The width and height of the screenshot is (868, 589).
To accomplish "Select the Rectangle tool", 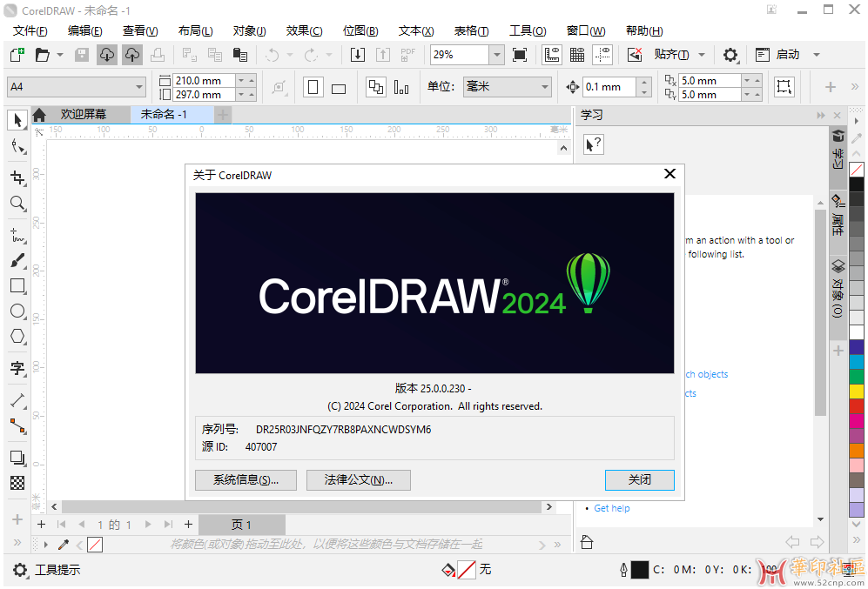I will coord(17,286).
